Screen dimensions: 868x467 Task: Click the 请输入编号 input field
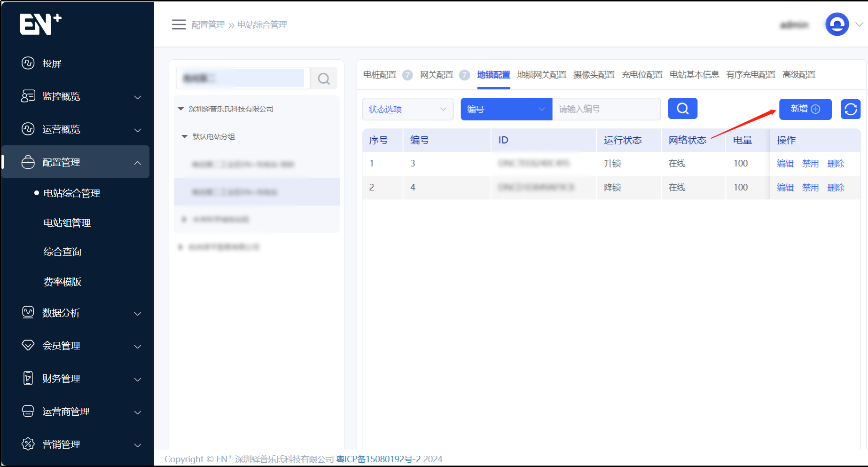[x=606, y=109]
